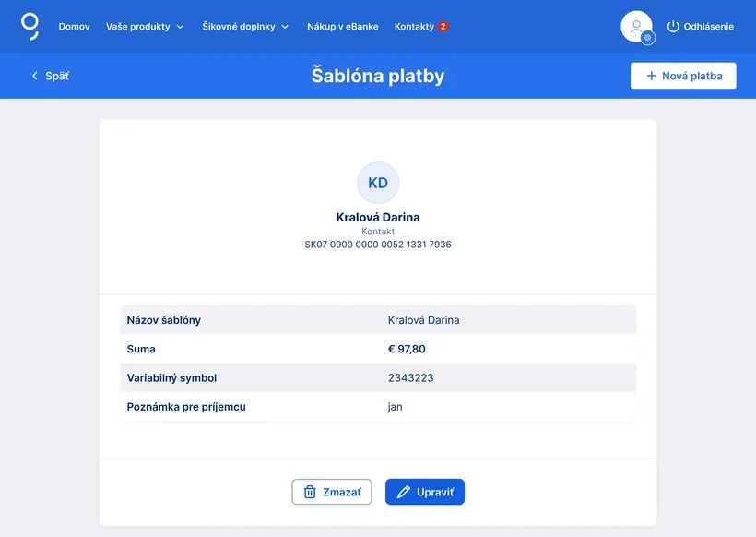The width and height of the screenshot is (756, 537).
Task: Go to the Domov menu item
Action: pyautogui.click(x=74, y=27)
